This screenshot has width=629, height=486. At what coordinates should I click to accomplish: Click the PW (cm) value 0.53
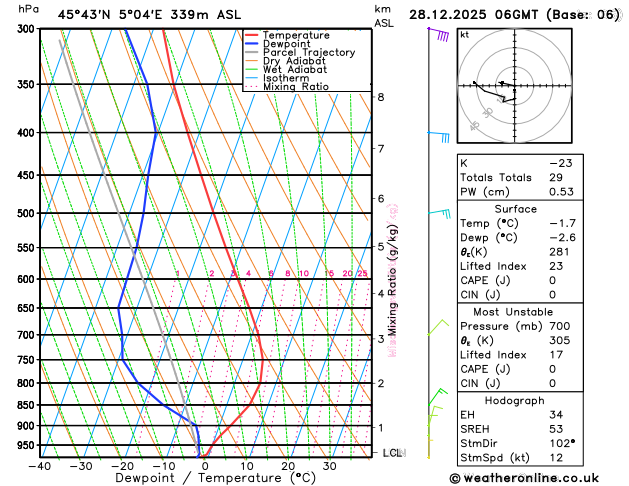tap(561, 192)
